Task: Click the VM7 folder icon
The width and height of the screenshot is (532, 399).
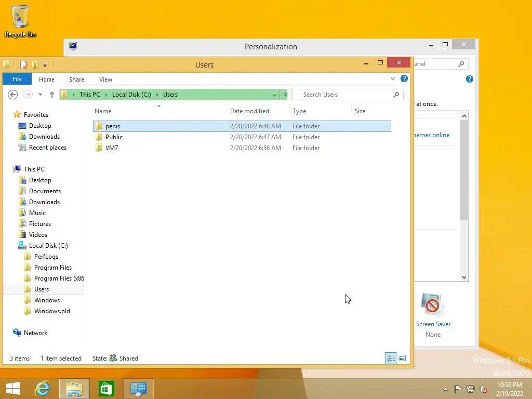Action: (99, 148)
